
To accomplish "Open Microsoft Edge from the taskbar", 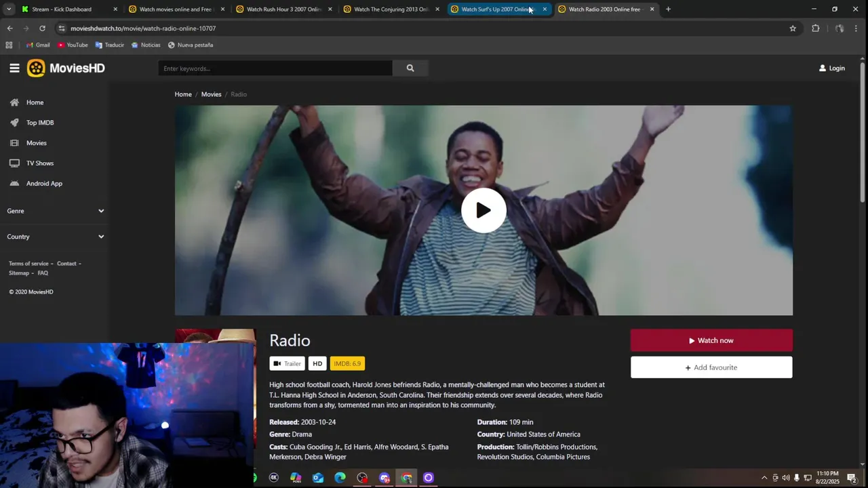I will pos(340,478).
